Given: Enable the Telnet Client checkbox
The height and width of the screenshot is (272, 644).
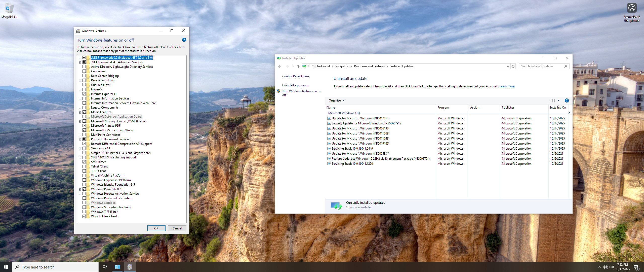Looking at the screenshot, I should (x=84, y=166).
